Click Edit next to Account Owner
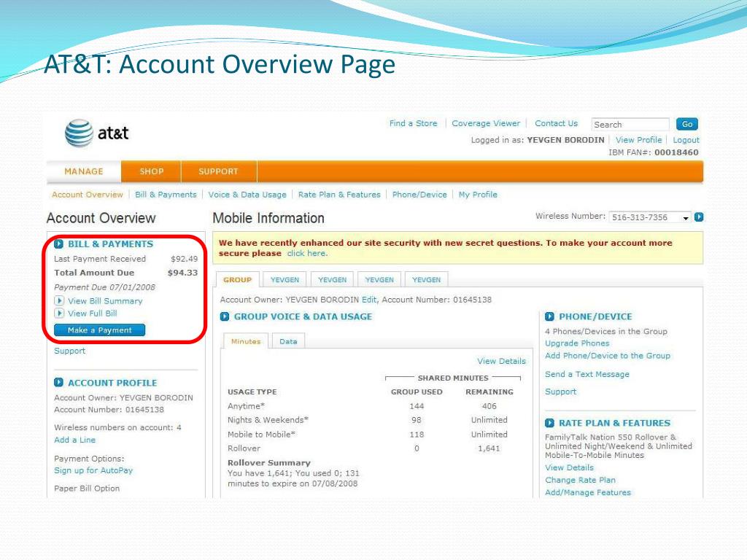Viewport: 747px width, 560px height. [x=368, y=300]
